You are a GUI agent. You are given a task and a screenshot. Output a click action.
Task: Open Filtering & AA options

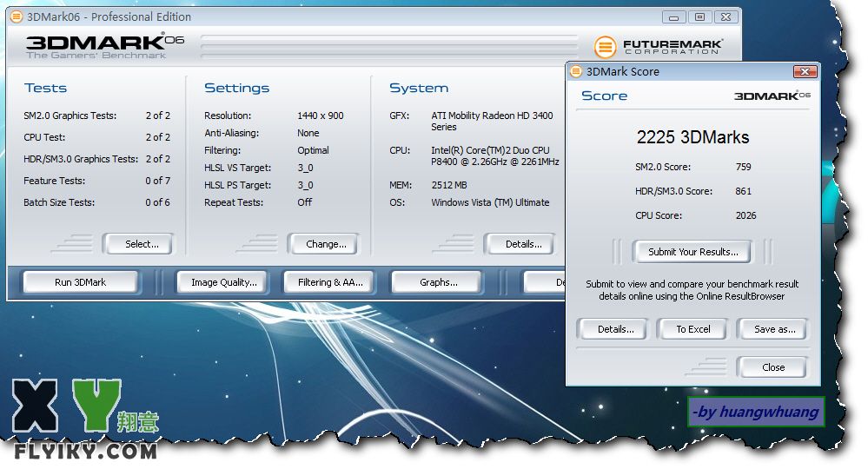click(330, 282)
